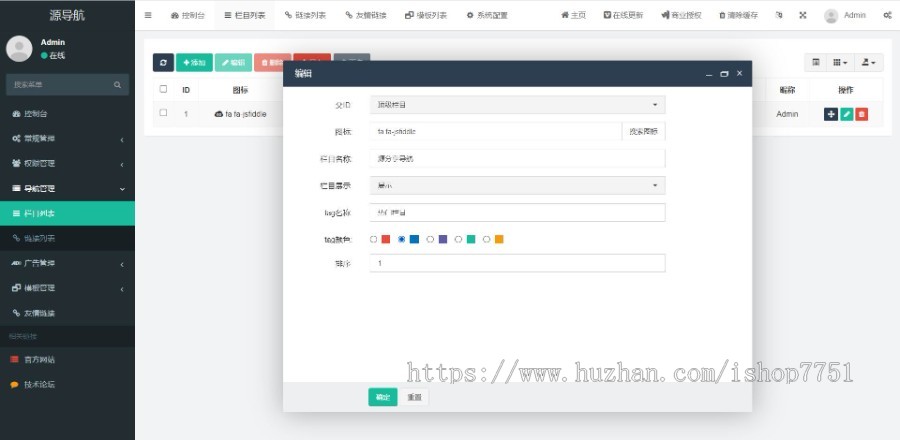The width and height of the screenshot is (900, 440).
Task: Switch to the 友情链接 top tab
Action: 366,15
